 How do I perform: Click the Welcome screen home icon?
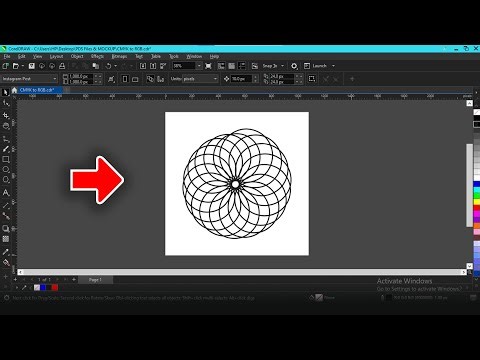point(14,90)
